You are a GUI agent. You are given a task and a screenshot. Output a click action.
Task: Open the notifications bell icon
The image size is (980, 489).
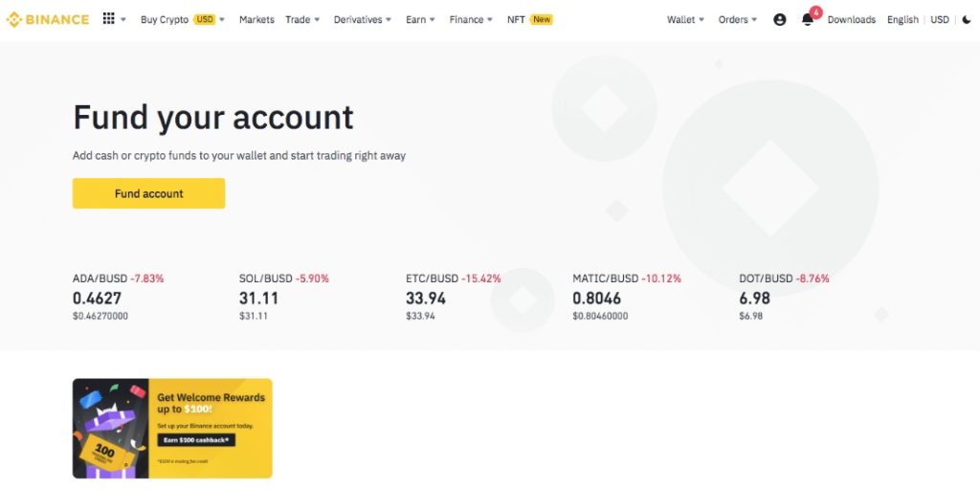pyautogui.click(x=808, y=19)
